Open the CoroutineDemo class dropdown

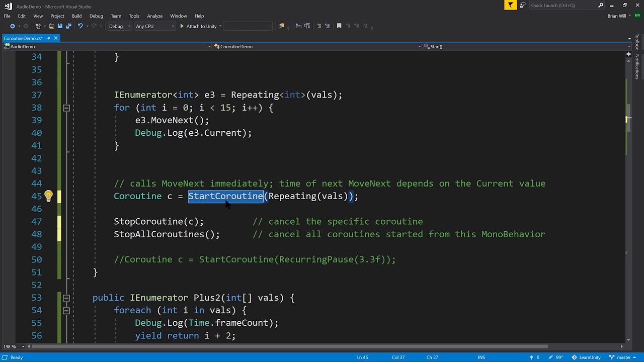(x=317, y=47)
